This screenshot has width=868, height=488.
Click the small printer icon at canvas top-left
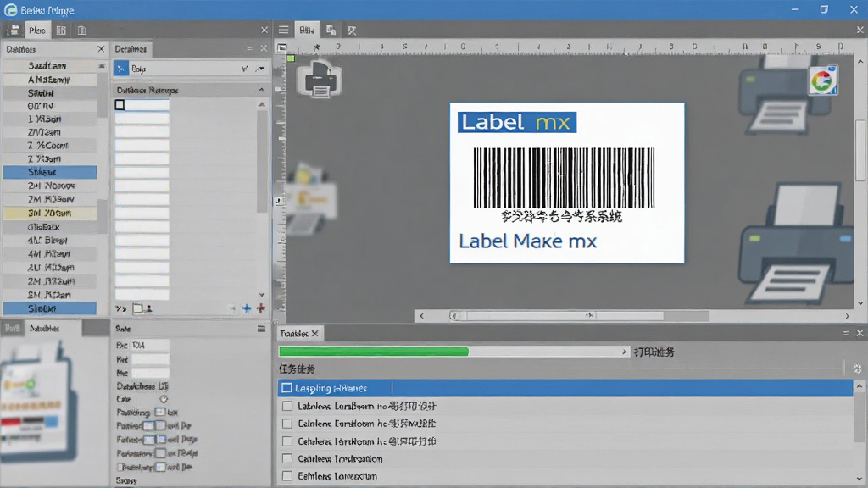(320, 80)
